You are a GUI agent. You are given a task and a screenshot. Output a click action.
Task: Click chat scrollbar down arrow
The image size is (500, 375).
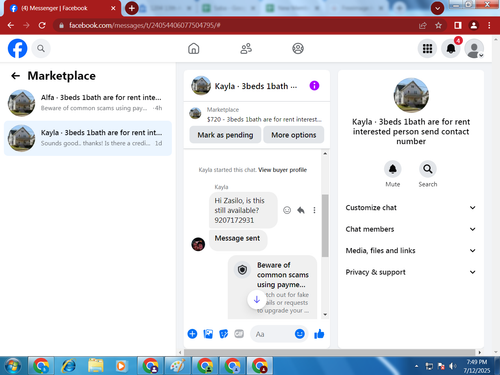(325, 314)
